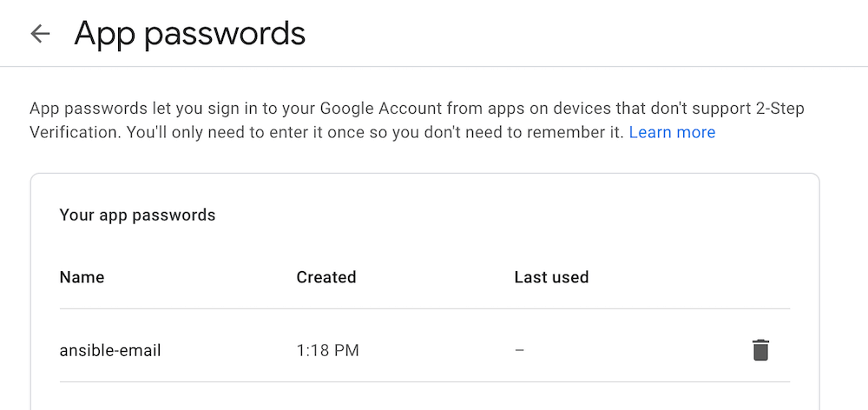Click the Created column header

pos(326,278)
